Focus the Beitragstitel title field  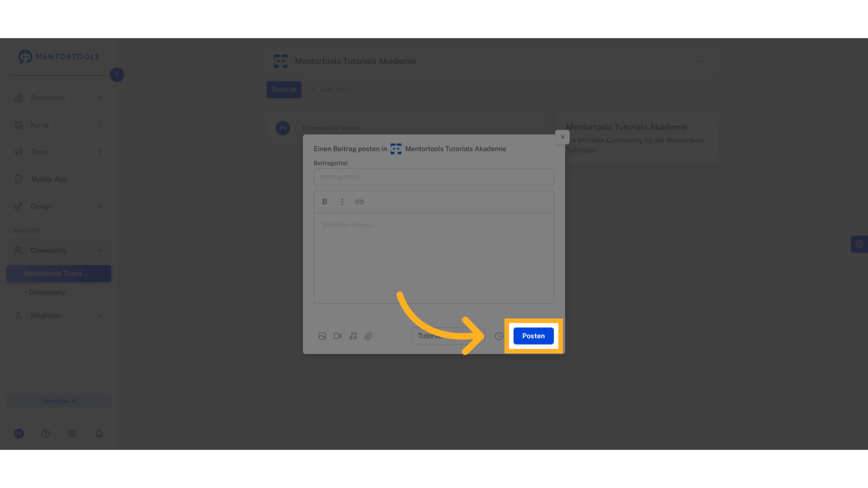[434, 177]
